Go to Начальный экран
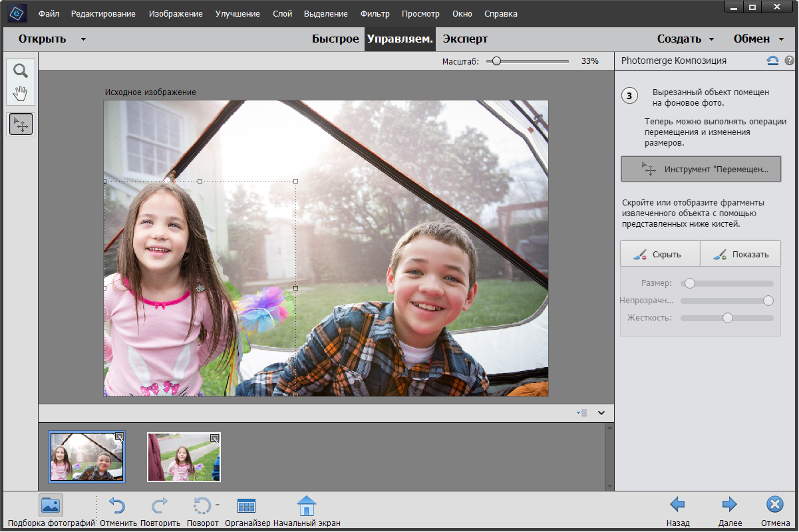Screen dimensions: 799x532 (306, 506)
